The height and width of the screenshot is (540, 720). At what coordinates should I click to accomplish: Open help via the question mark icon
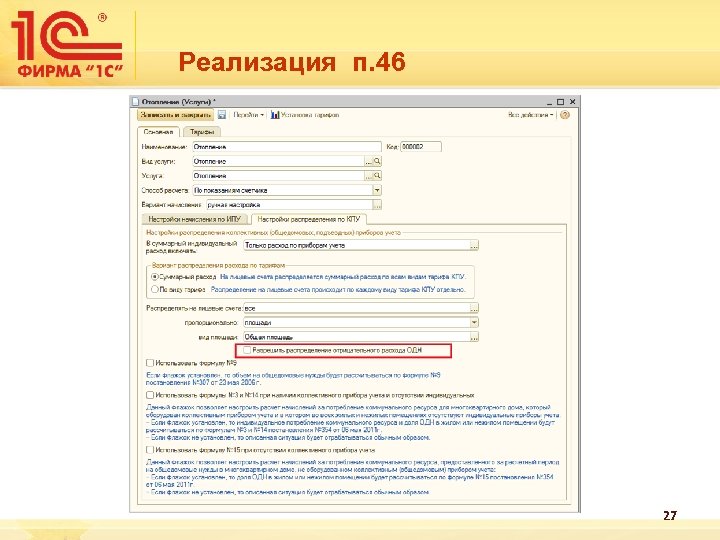[x=565, y=115]
